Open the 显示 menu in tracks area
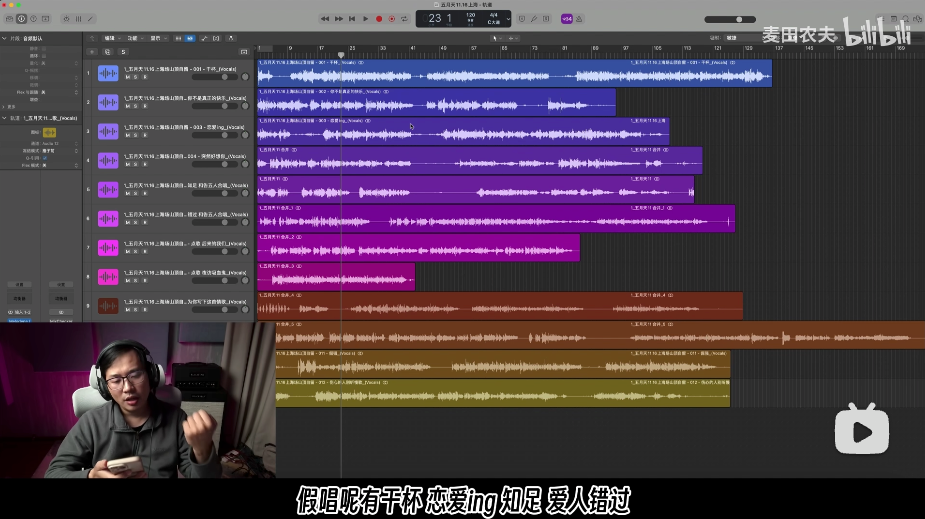This screenshot has height=519, width=925. pyautogui.click(x=158, y=38)
